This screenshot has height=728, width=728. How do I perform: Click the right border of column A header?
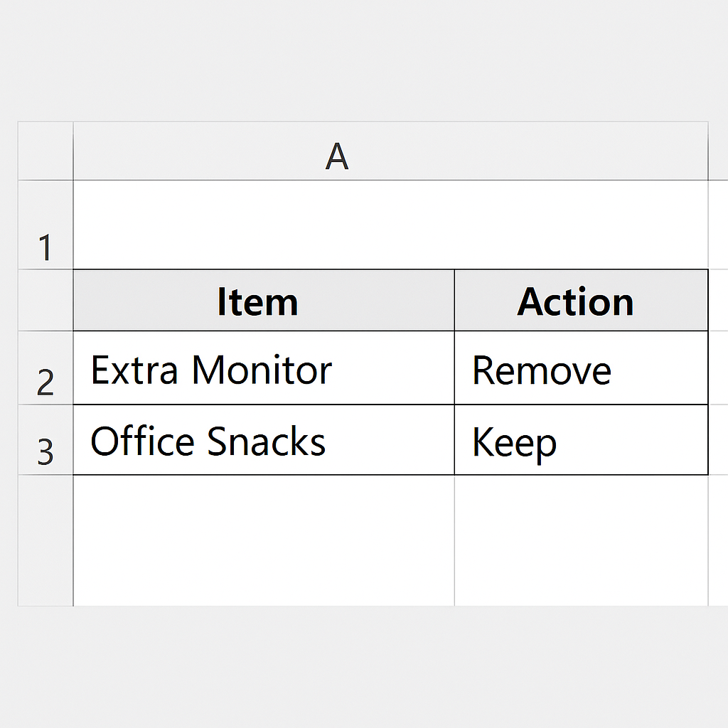708,151
